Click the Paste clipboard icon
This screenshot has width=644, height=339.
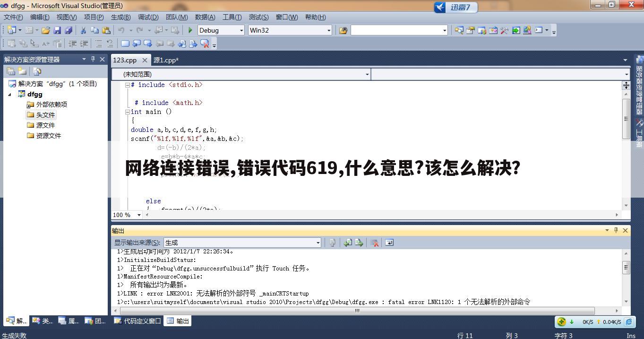(x=106, y=30)
